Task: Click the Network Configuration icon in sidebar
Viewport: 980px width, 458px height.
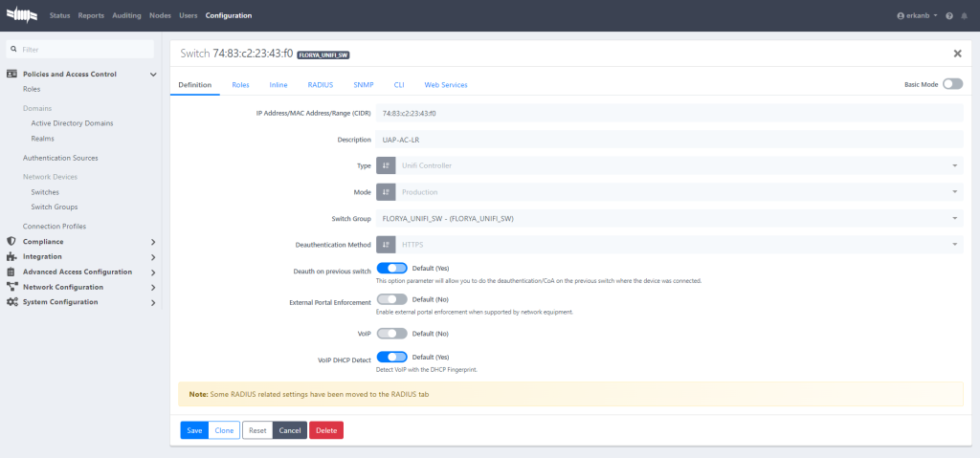Action: coord(11,287)
